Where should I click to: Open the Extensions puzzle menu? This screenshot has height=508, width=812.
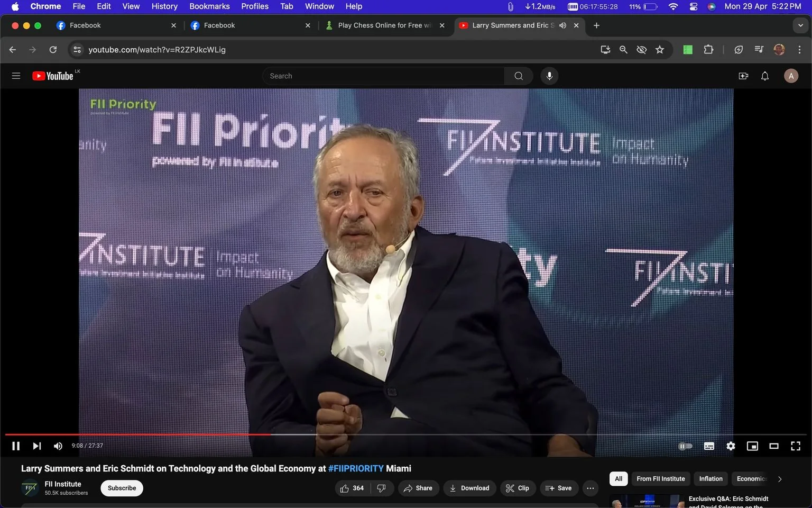pyautogui.click(x=708, y=49)
